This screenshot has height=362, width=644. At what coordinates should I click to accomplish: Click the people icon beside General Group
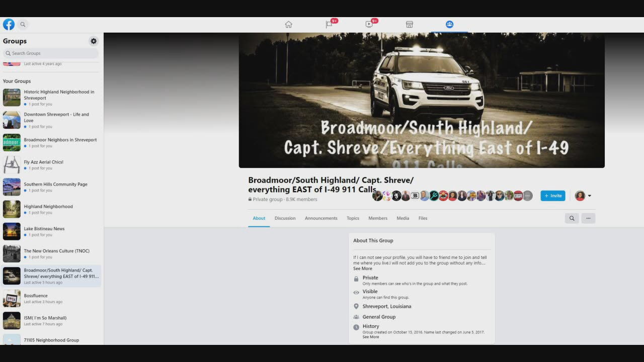356,317
